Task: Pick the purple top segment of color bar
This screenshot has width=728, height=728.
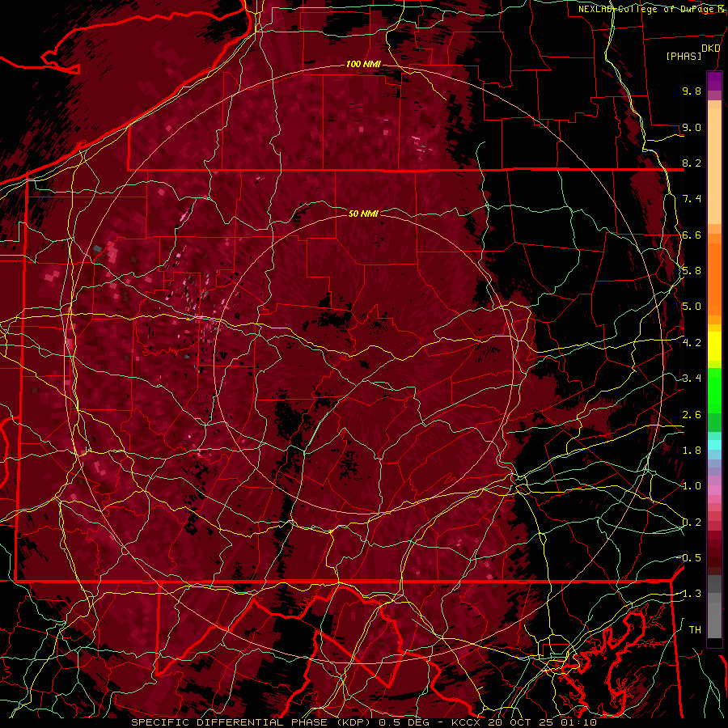Action: (x=714, y=81)
